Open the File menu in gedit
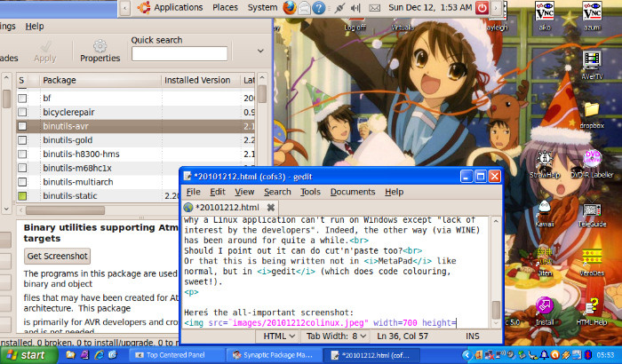 193,192
